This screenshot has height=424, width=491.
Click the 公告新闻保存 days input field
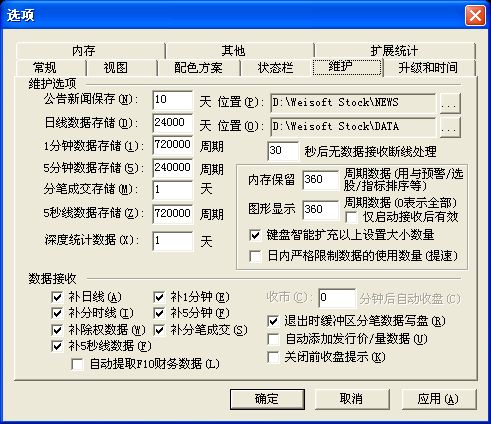(x=173, y=100)
